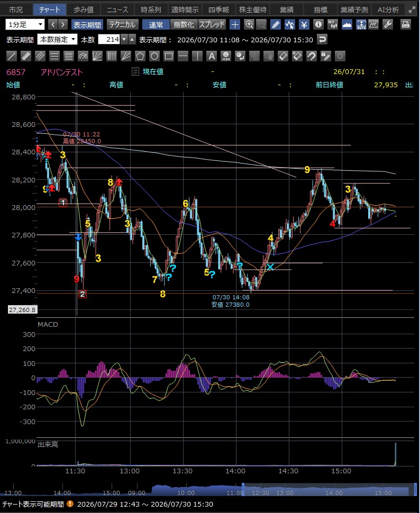Zoom in with the magnifier plus icon
Viewport: 420px width, 513px height.
(249, 24)
